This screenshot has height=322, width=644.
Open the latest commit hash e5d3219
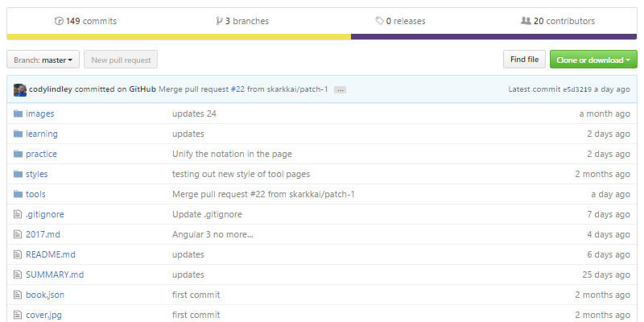coord(576,89)
